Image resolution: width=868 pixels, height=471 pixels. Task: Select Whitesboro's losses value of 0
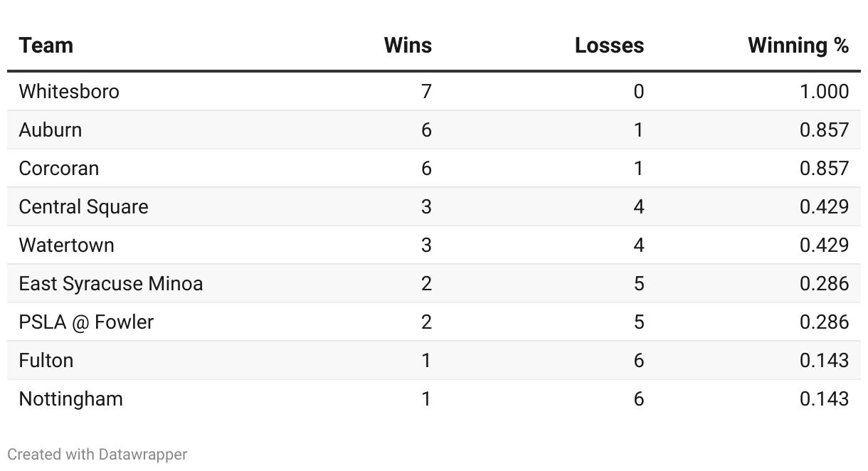pyautogui.click(x=638, y=92)
